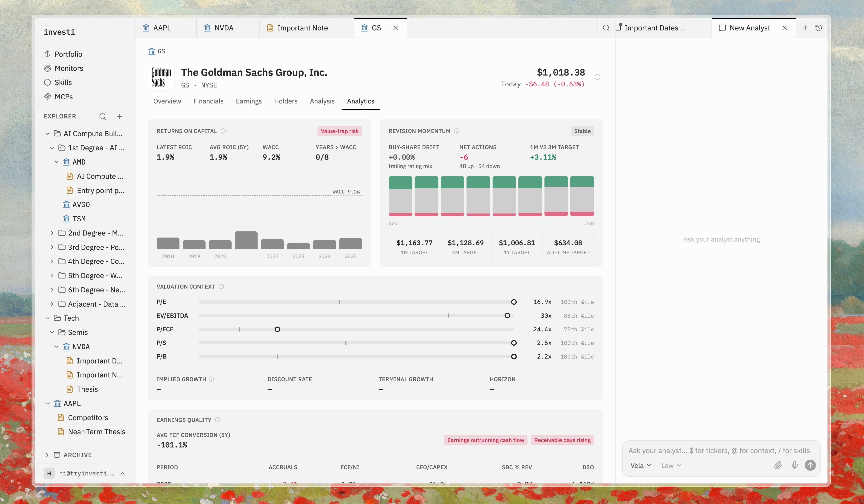Open the chat history icon
Screen dimensions: 864x504
point(819,28)
